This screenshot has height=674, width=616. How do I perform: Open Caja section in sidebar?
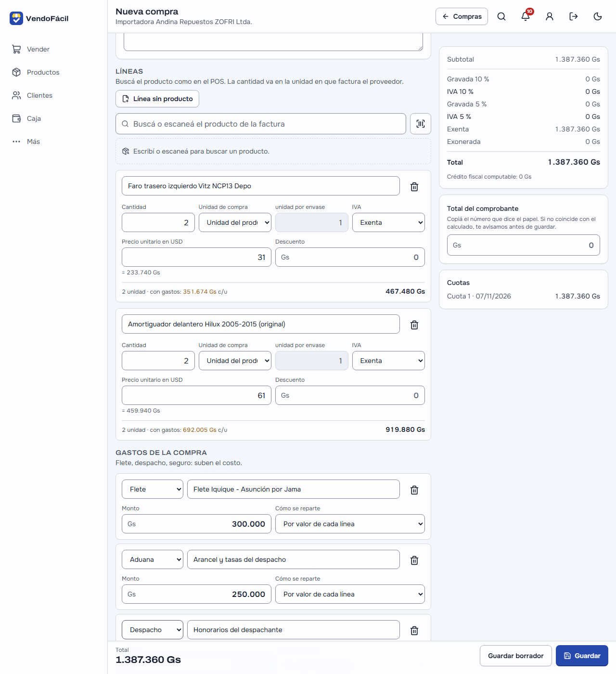34,118
